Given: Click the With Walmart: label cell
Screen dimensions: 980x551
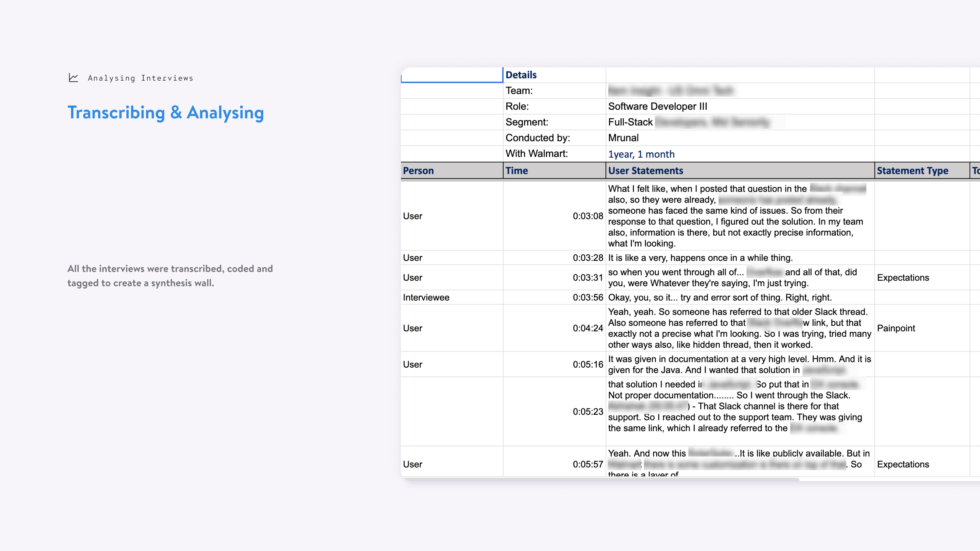Looking at the screenshot, I should [554, 154].
